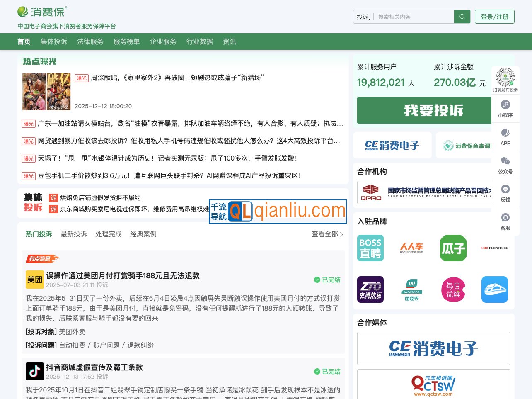The image size is (532, 399).
Task: Toggle to the 处理完成 list view
Action: click(x=109, y=234)
